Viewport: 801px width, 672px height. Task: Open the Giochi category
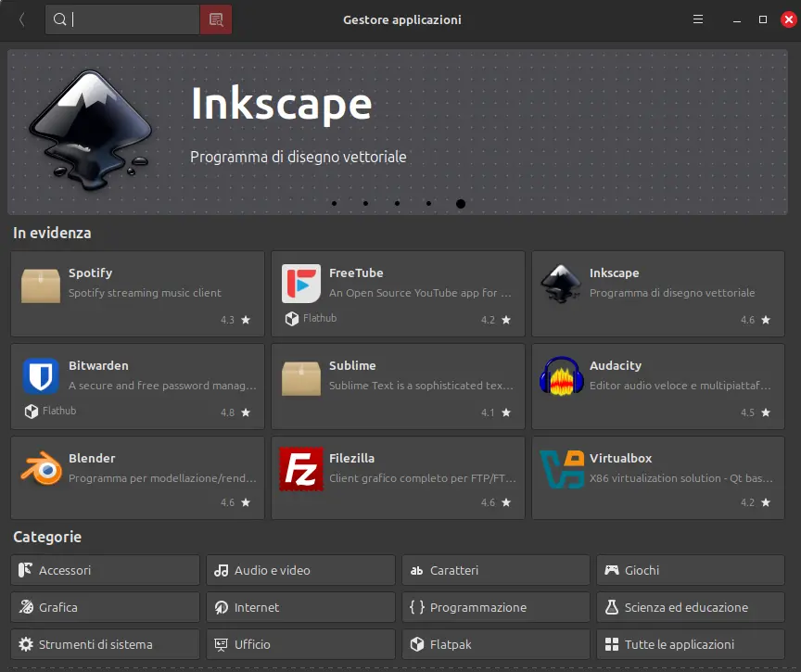click(690, 570)
